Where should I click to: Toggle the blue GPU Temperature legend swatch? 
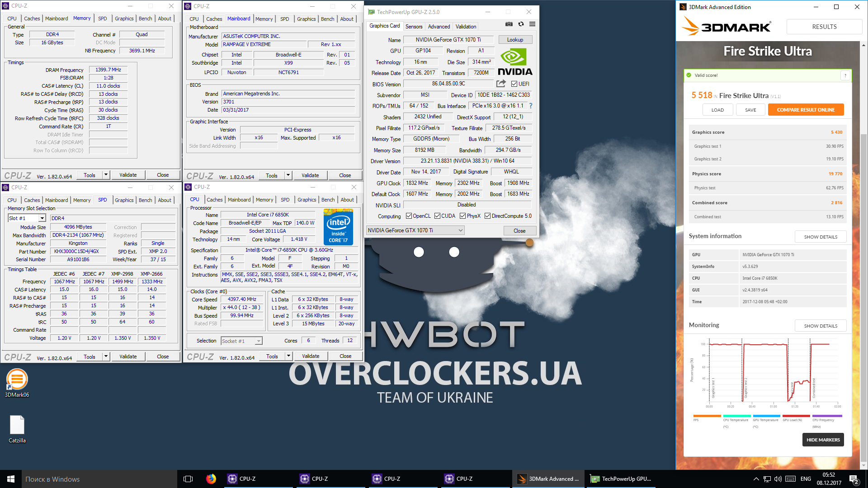click(766, 416)
